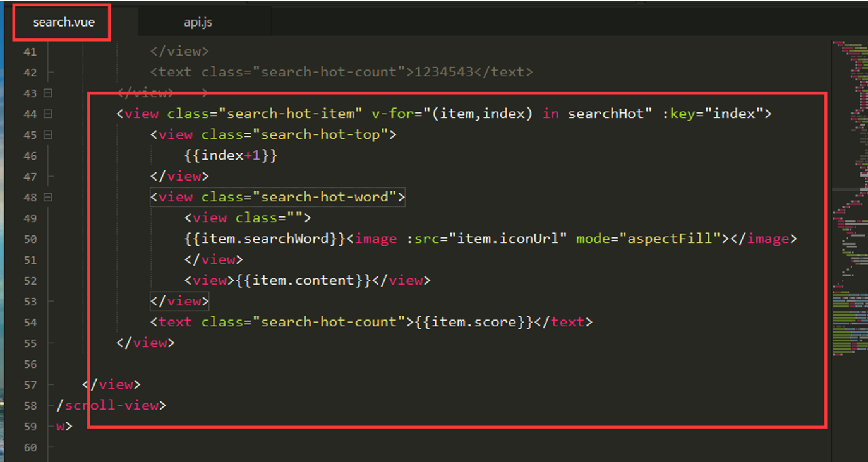Click line number 56 in gutter
This screenshot has height=462, width=868.
[x=30, y=364]
